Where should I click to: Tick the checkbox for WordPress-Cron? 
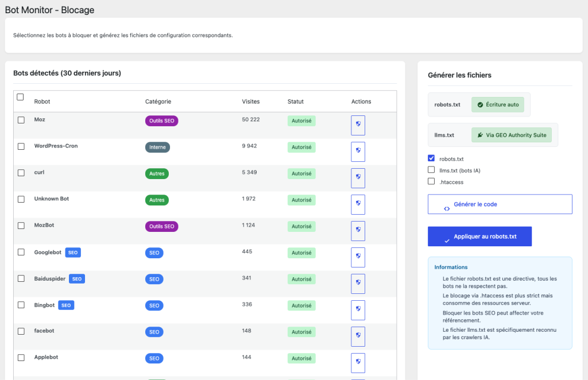click(21, 146)
